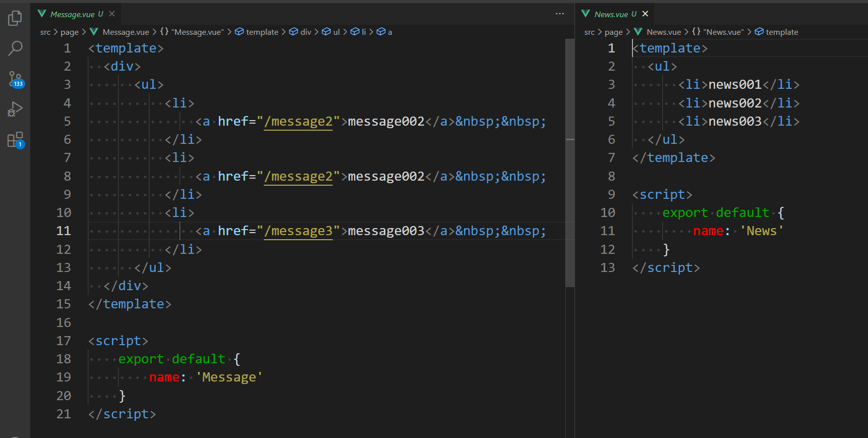Select ul in Message.vue breadcrumb
This screenshot has width=868, height=438.
point(331,32)
